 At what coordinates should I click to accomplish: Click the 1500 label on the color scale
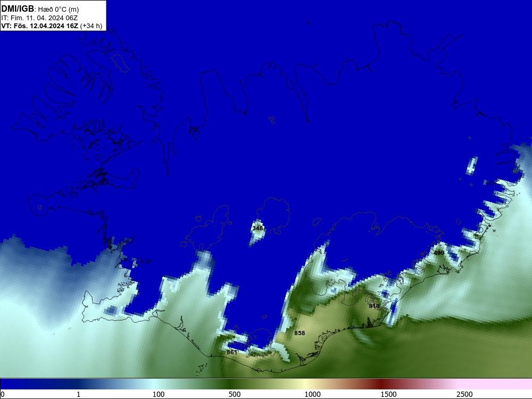coord(388,394)
